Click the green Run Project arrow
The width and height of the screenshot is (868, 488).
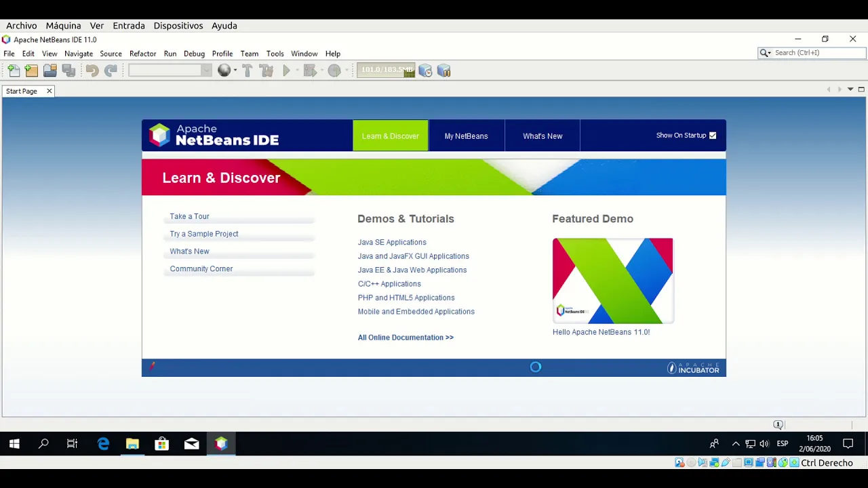(x=286, y=70)
